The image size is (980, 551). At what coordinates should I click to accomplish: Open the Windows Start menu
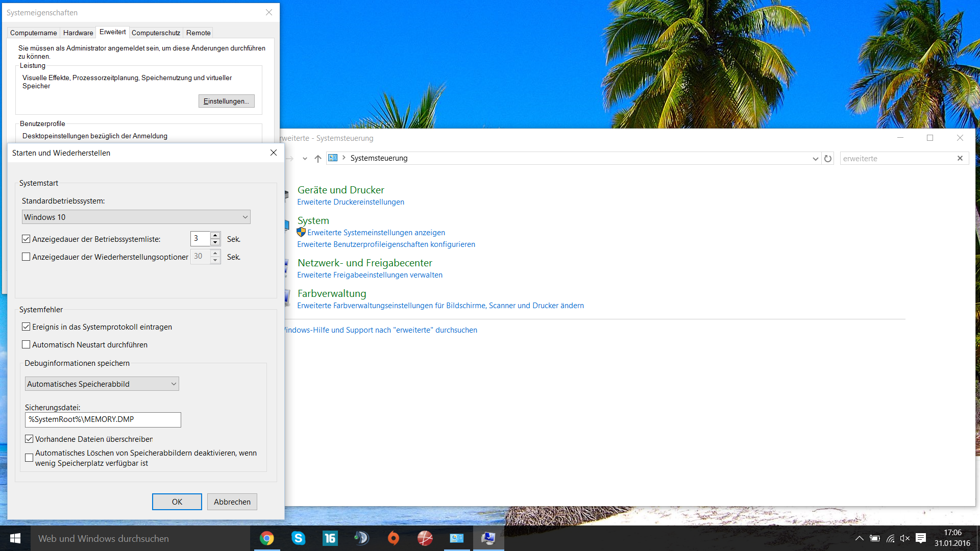click(15, 538)
